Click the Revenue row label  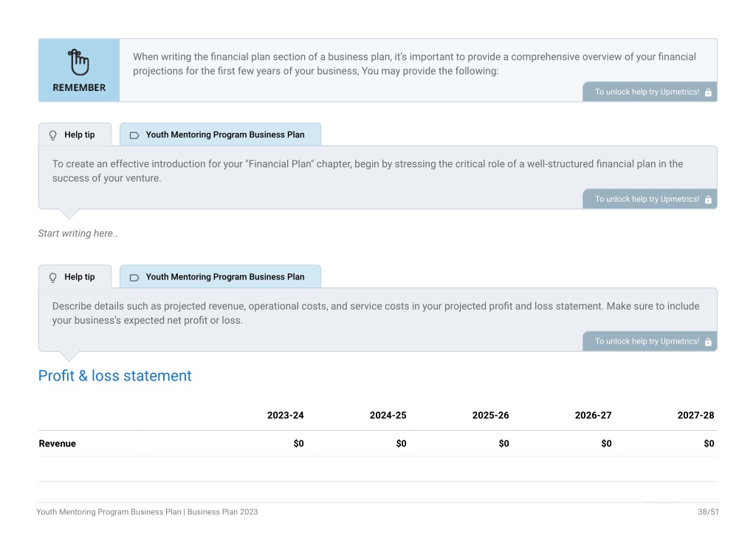click(58, 444)
